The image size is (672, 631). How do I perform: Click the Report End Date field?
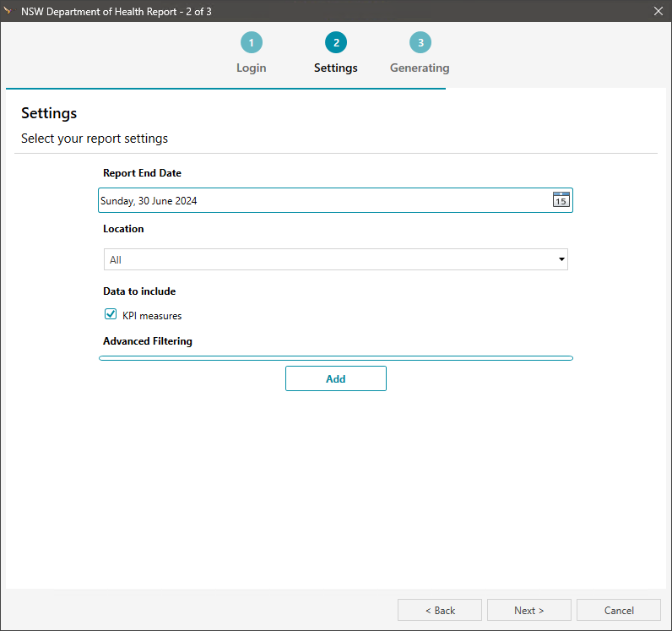coord(335,200)
